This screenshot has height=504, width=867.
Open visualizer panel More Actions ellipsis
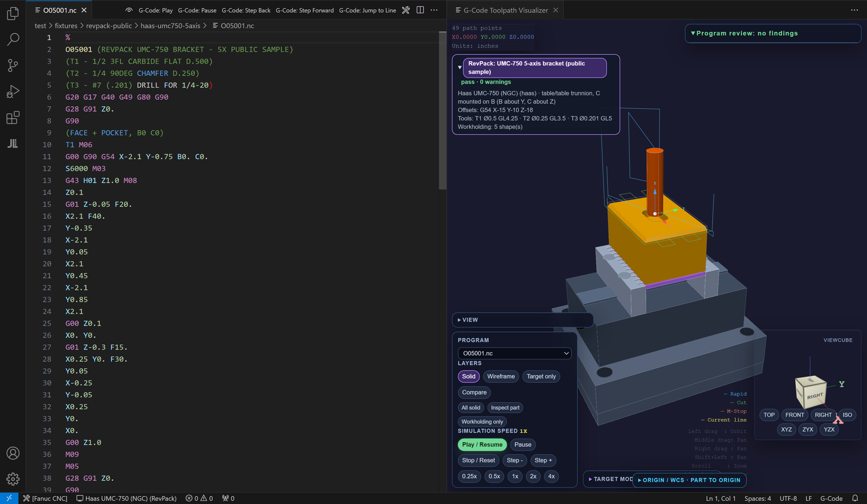click(855, 10)
